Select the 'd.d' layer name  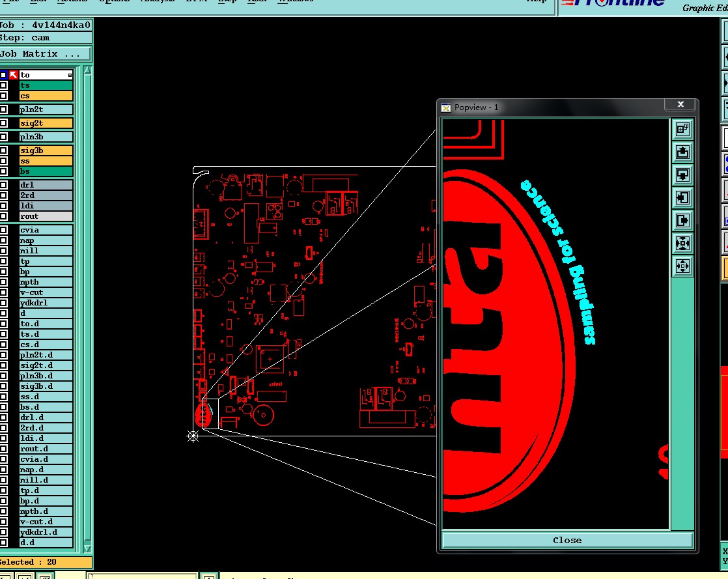click(x=46, y=543)
